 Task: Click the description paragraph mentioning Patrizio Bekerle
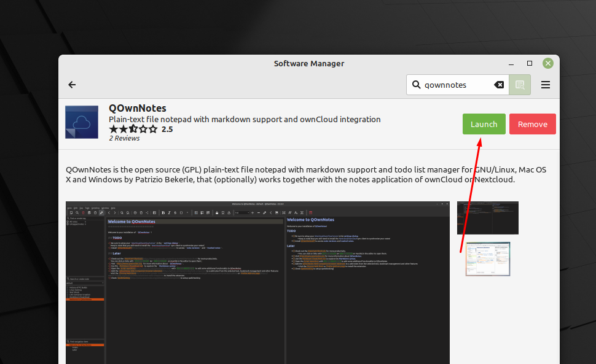306,174
